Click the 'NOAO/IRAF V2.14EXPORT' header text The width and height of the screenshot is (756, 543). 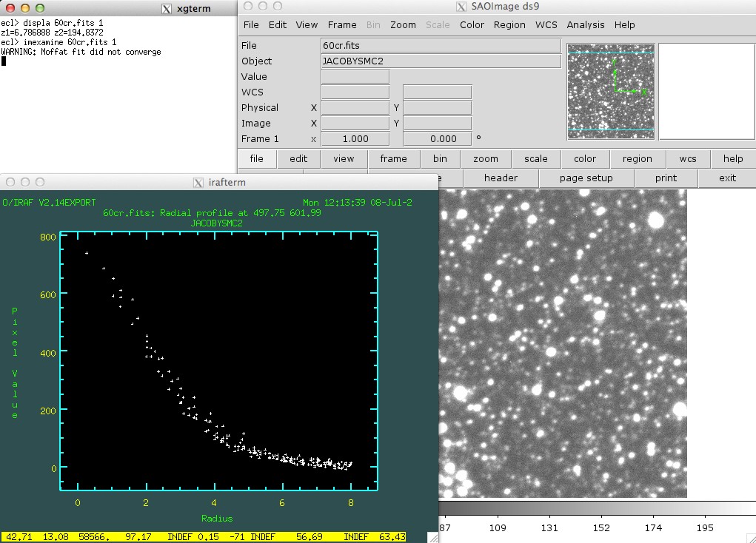coord(48,203)
